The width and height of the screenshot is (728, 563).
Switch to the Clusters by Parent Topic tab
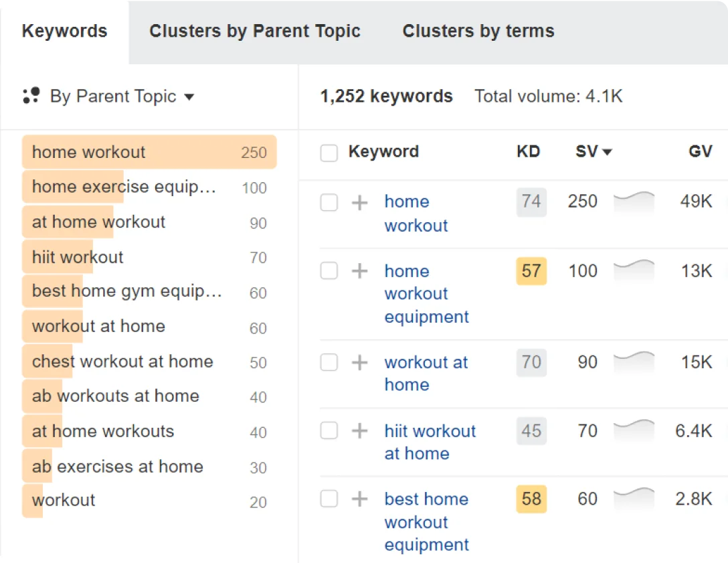[x=254, y=31]
